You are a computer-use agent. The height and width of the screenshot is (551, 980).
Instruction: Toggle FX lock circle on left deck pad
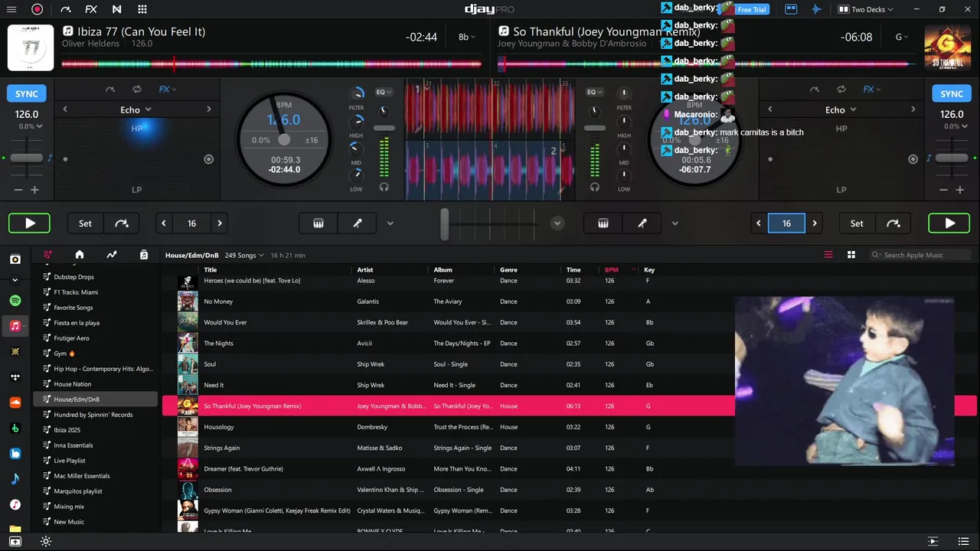pos(208,159)
